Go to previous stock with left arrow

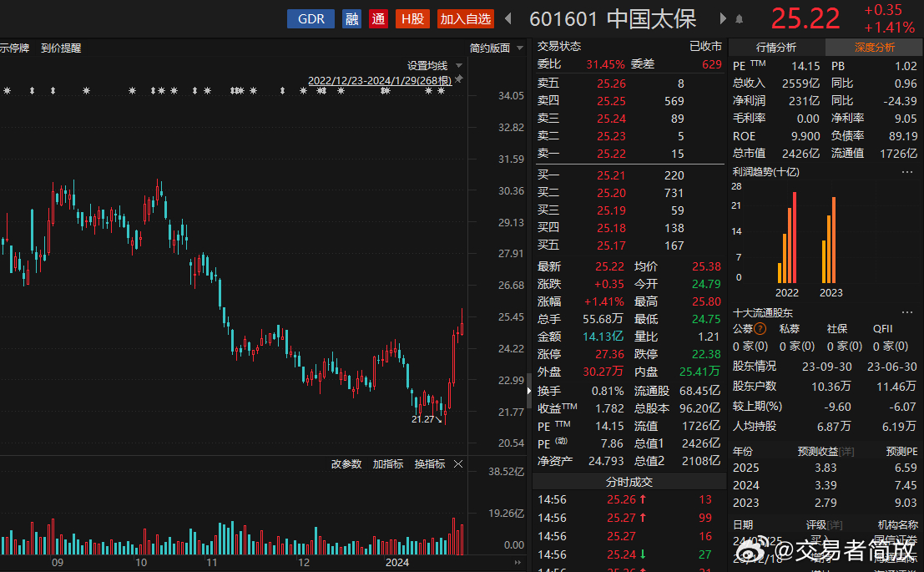click(x=508, y=19)
